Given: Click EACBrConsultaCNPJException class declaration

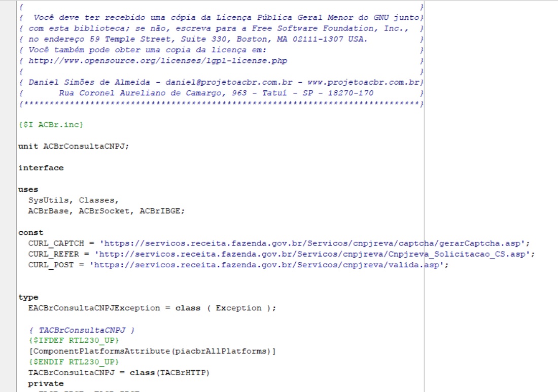Looking at the screenshot, I should [152, 308].
